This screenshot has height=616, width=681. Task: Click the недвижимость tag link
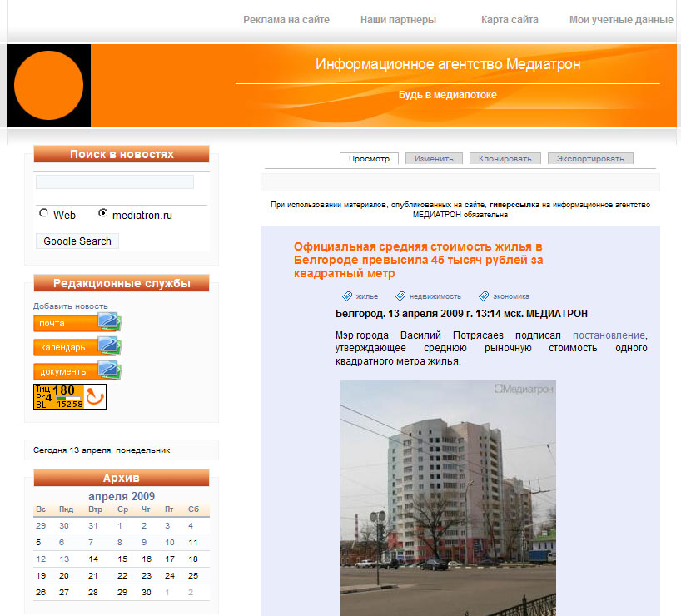[435, 296]
